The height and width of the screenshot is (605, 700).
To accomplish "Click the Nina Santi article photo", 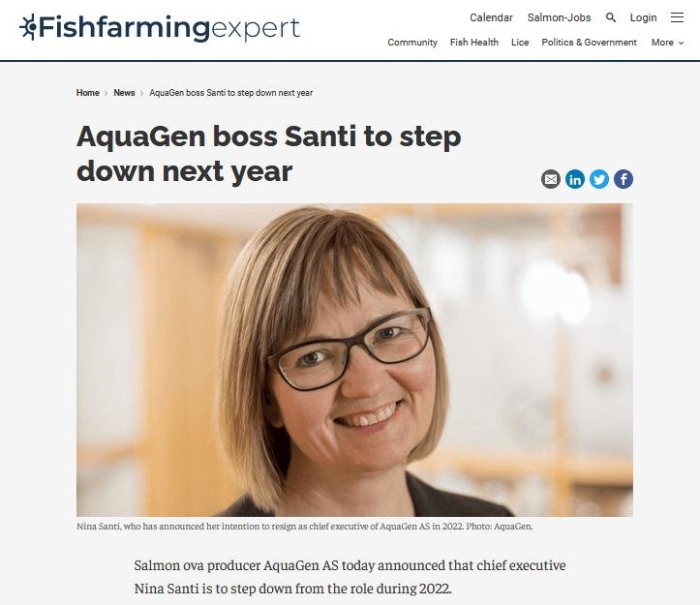I will click(x=354, y=359).
